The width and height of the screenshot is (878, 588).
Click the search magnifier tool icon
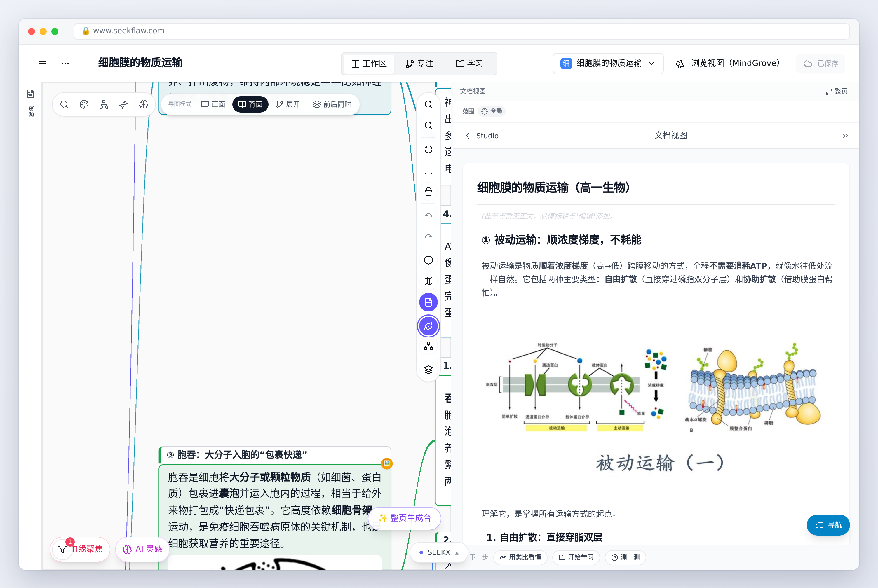pos(64,104)
